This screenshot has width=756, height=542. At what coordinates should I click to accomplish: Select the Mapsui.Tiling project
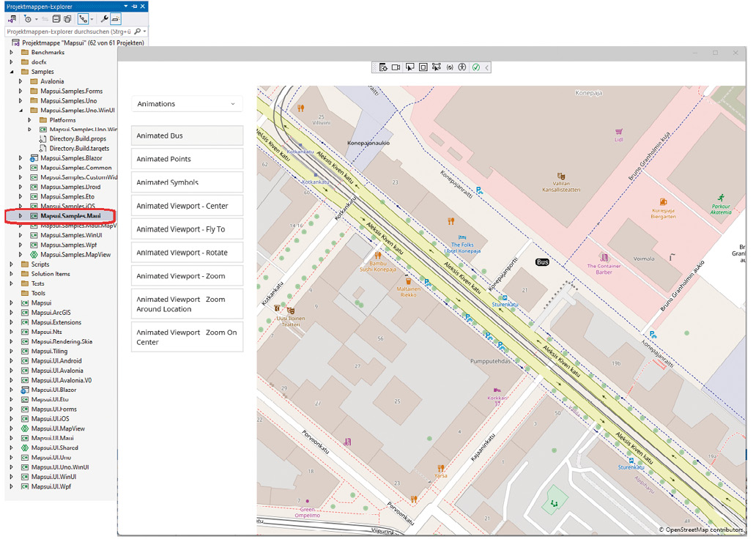(x=49, y=351)
